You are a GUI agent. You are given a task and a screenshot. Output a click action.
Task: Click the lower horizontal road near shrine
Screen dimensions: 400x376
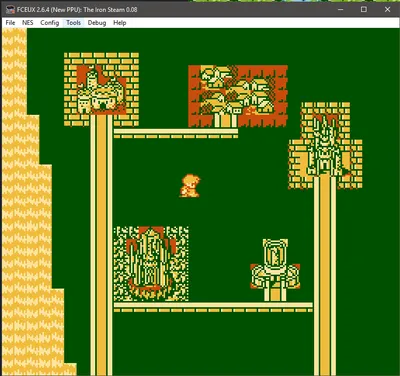[213, 307]
